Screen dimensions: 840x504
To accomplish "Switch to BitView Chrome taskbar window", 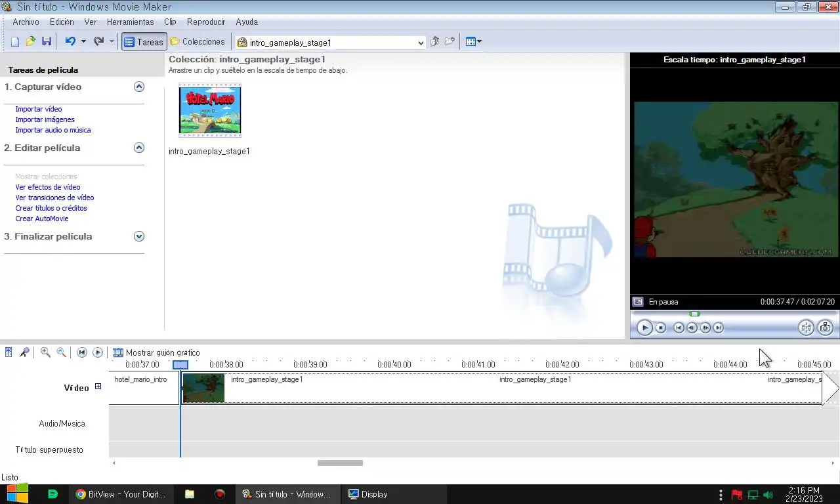I will coord(120,494).
